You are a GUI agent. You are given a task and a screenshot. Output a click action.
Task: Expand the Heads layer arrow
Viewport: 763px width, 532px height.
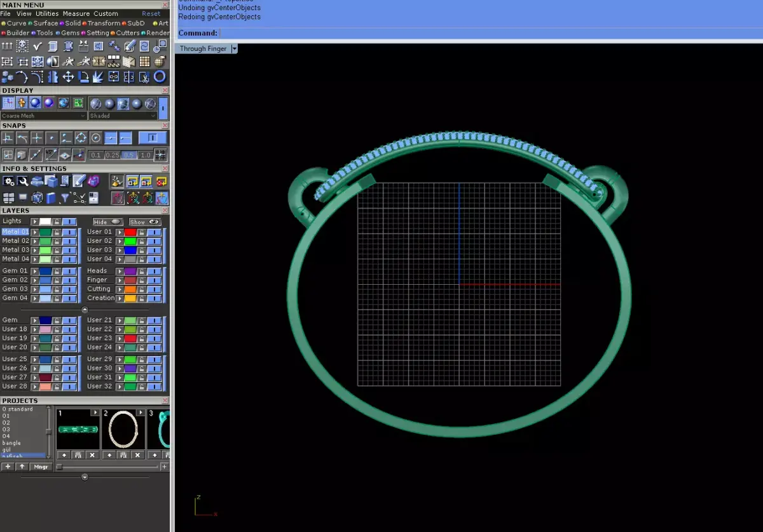tap(120, 271)
